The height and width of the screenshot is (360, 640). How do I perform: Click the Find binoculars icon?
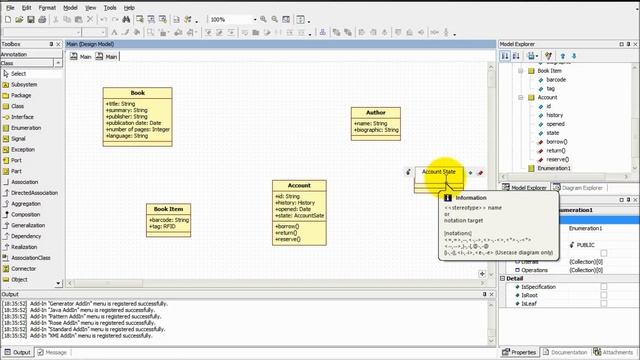pyautogui.click(x=126, y=19)
